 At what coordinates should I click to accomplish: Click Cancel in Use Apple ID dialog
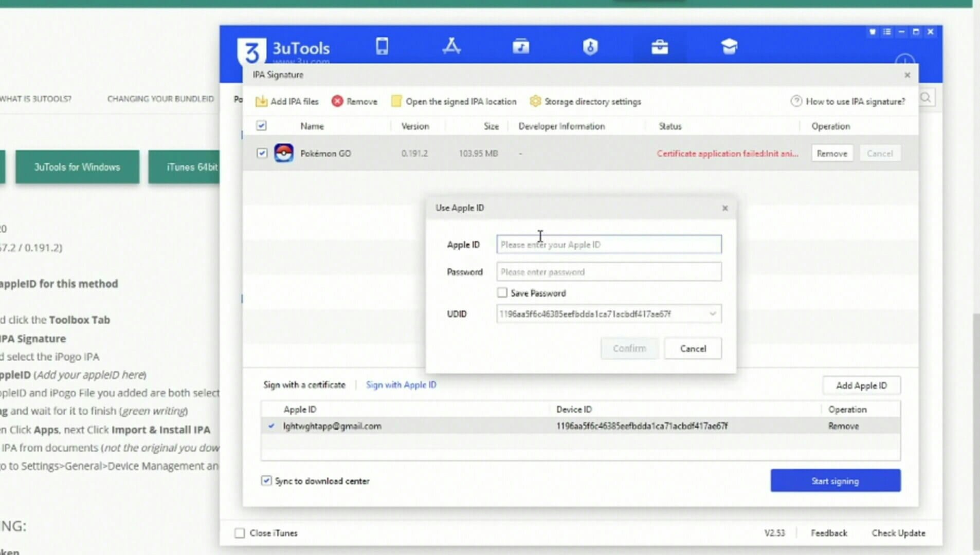(693, 348)
